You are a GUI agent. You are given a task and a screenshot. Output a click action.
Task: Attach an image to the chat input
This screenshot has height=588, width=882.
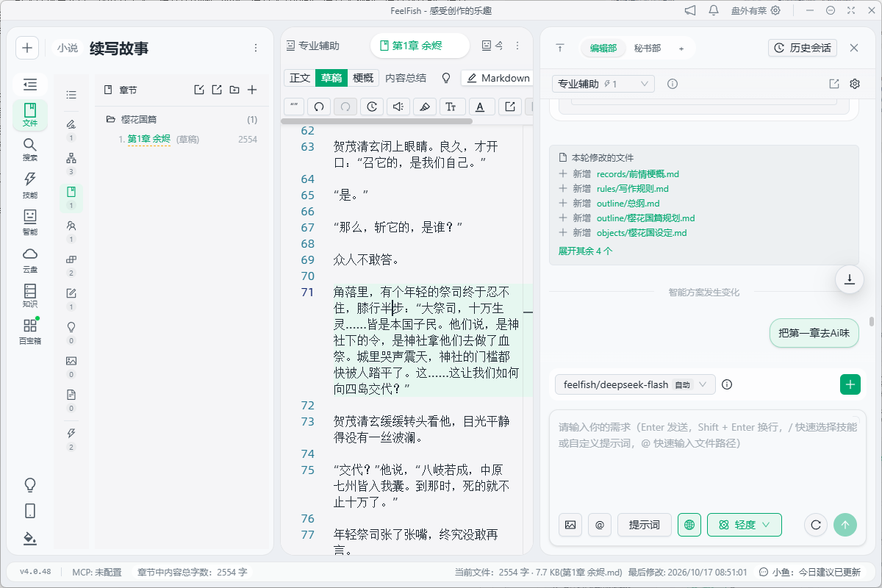coord(570,525)
